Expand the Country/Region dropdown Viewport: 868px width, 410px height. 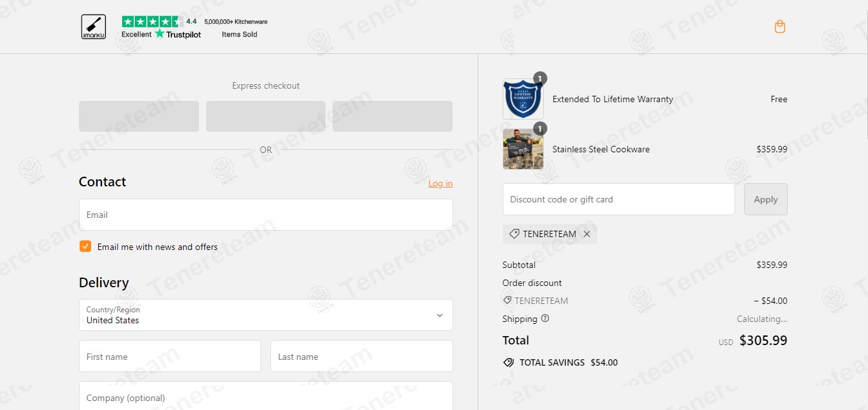tap(266, 315)
